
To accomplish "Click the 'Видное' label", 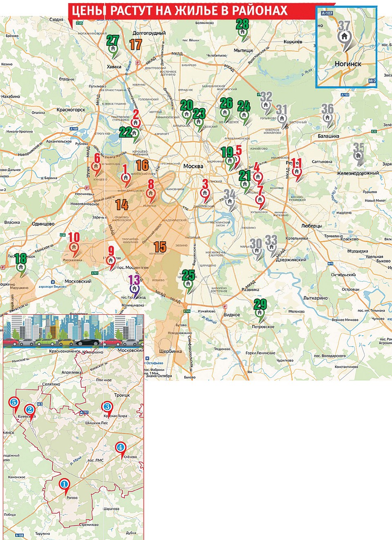I will point(231,315).
